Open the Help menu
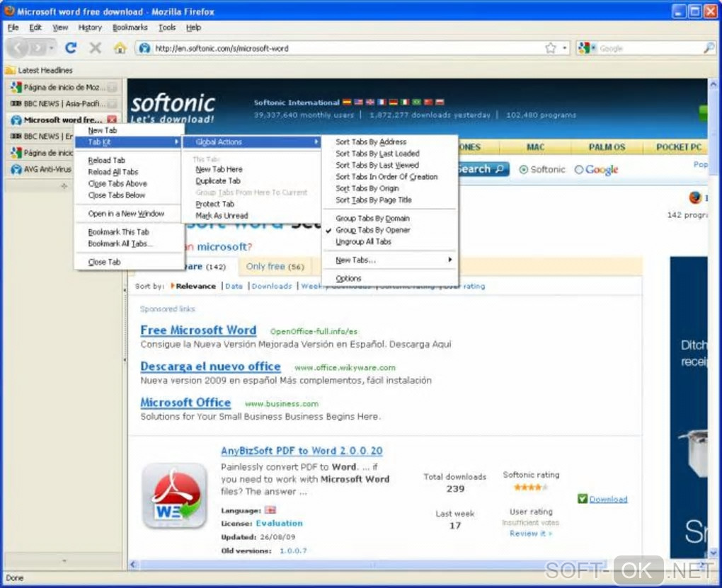The image size is (722, 588). [193, 28]
